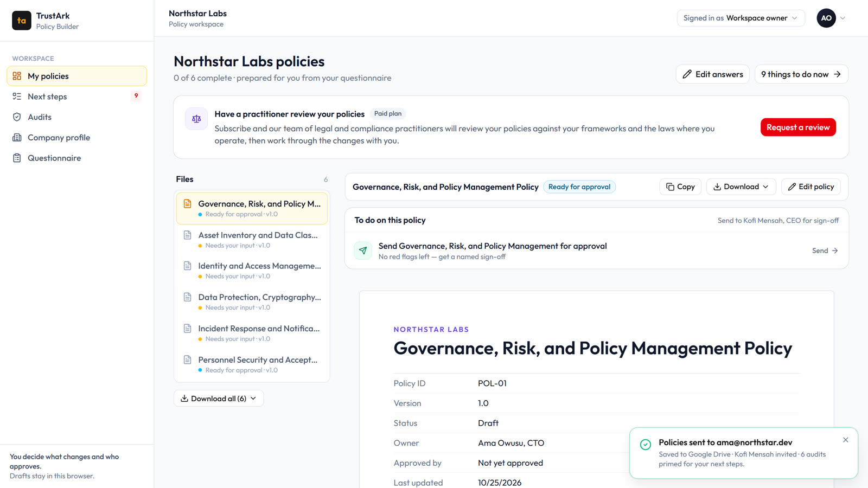Screen dimensions: 868x488
Task: Click document icon of Asset Inventory file
Action: pyautogui.click(x=188, y=235)
